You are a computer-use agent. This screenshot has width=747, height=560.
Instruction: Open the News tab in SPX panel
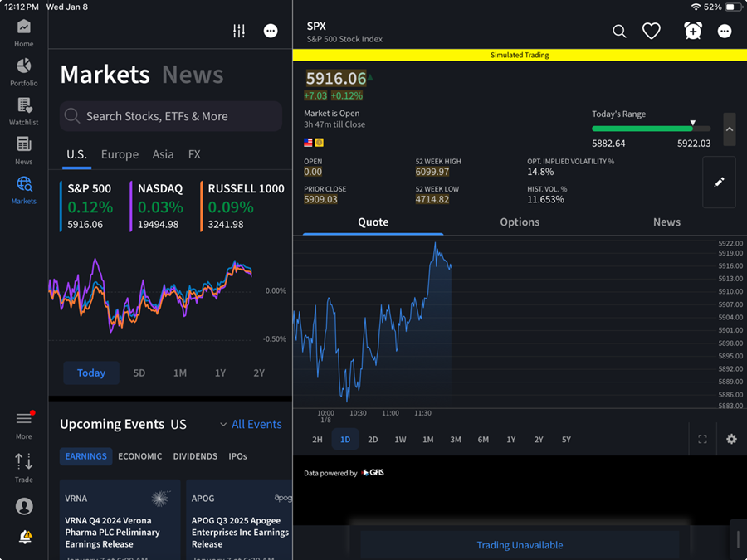(x=666, y=222)
